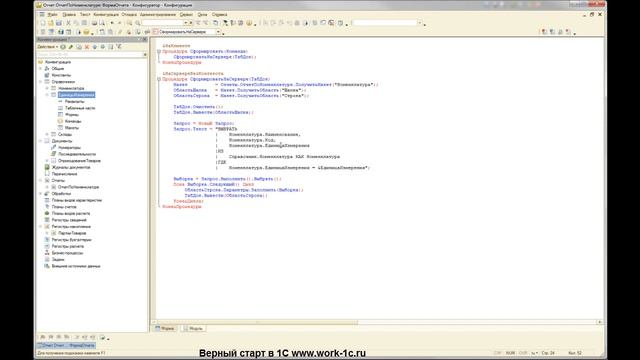Select Внешние источники данных item
640x360 pixels.
[76, 266]
